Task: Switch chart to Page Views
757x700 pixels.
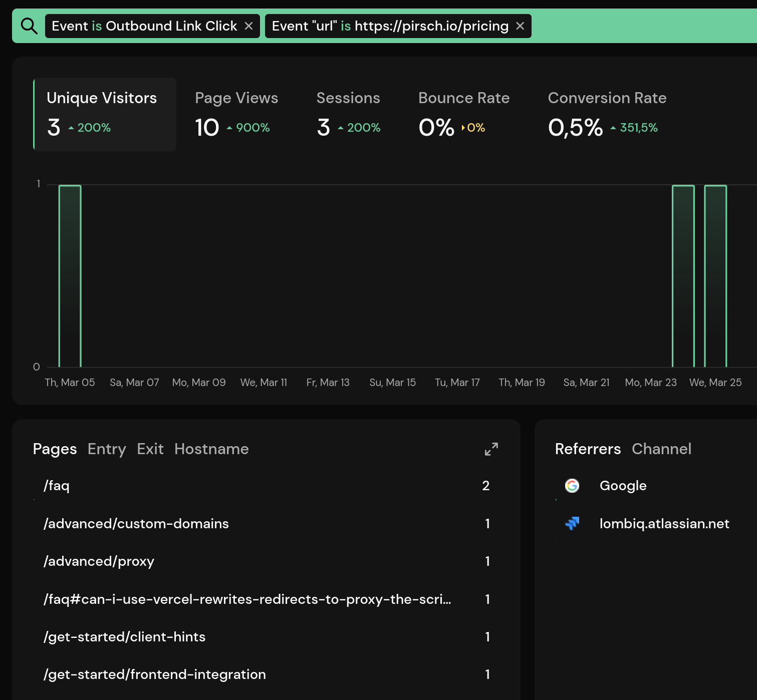Action: pyautogui.click(x=236, y=114)
